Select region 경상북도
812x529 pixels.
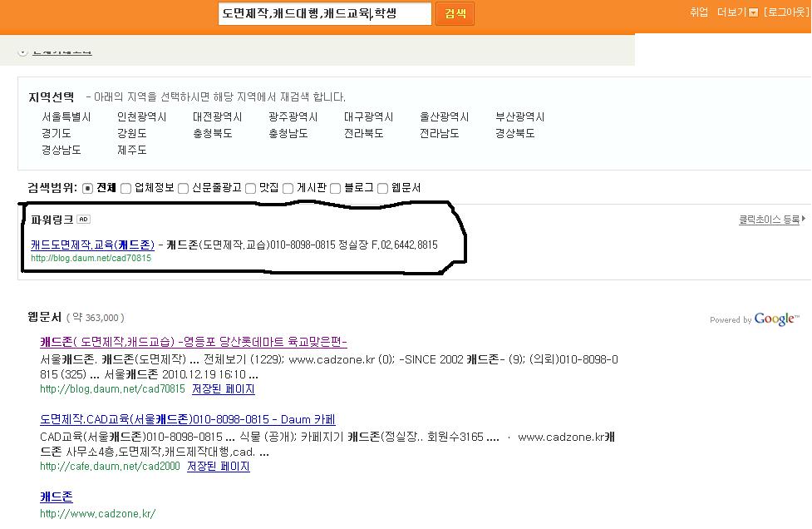point(514,134)
